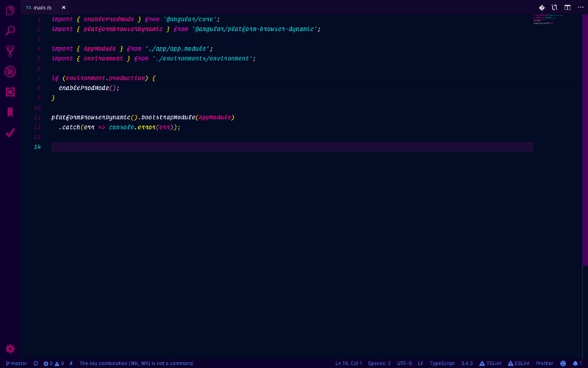This screenshot has height=368, width=588.
Task: Select the master git branch
Action: click(16, 363)
